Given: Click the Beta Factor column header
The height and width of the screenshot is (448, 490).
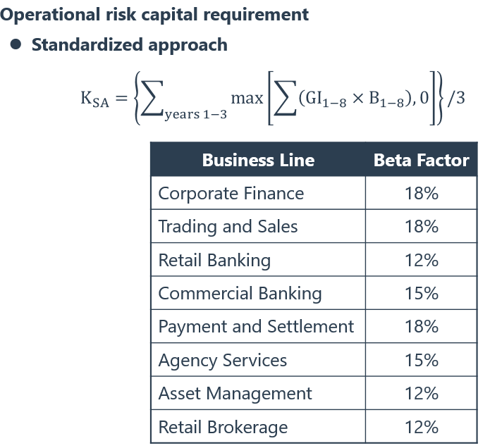Looking at the screenshot, I should click(x=421, y=160).
